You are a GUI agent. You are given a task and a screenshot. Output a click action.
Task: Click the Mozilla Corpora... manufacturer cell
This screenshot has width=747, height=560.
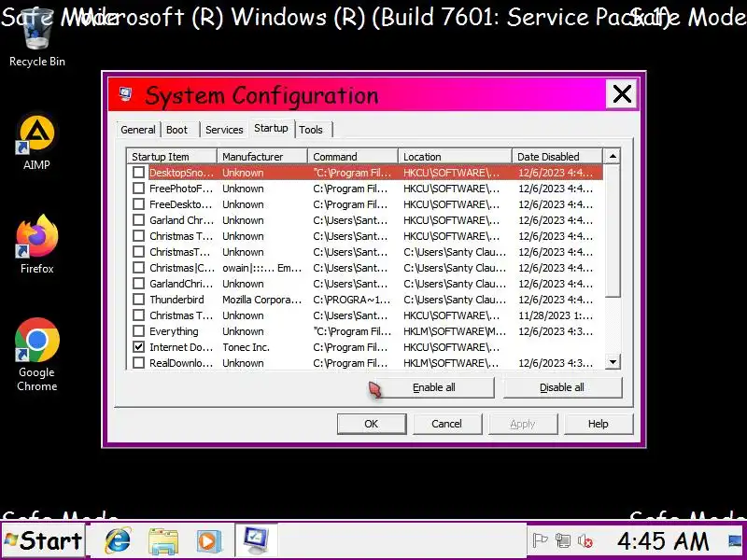(261, 300)
